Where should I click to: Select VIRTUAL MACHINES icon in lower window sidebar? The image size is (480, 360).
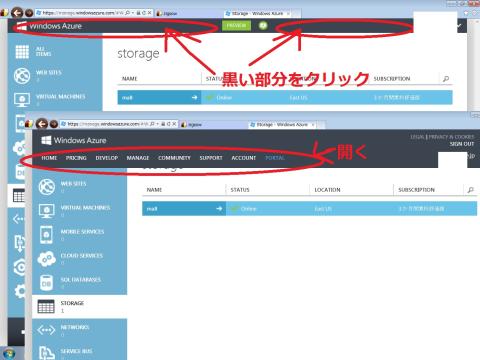(x=47, y=211)
